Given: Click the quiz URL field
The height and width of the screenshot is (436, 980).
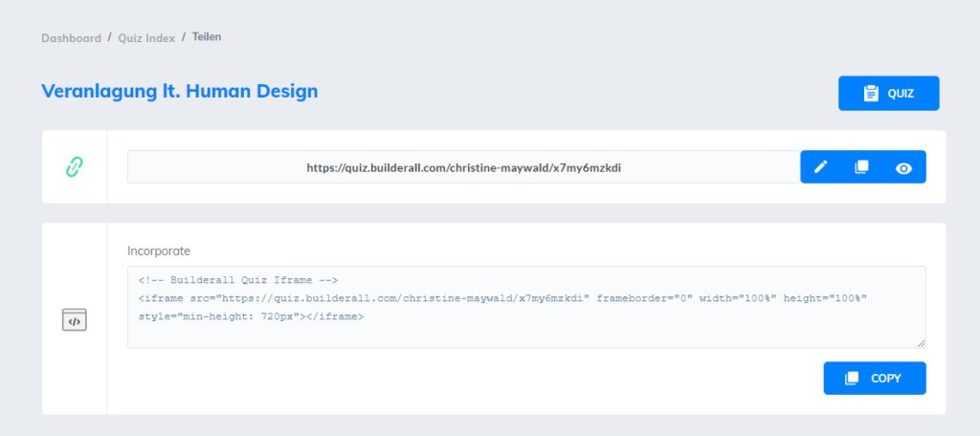Looking at the screenshot, I should [464, 167].
